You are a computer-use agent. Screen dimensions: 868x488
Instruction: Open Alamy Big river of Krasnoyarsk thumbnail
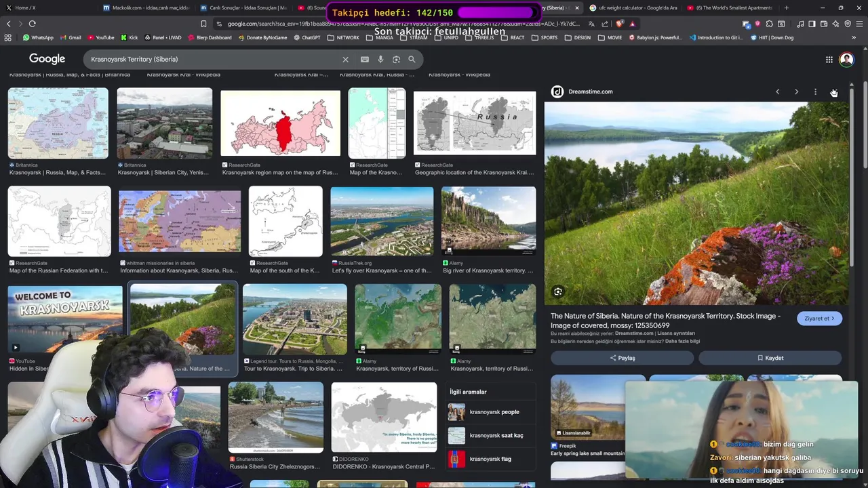488,222
